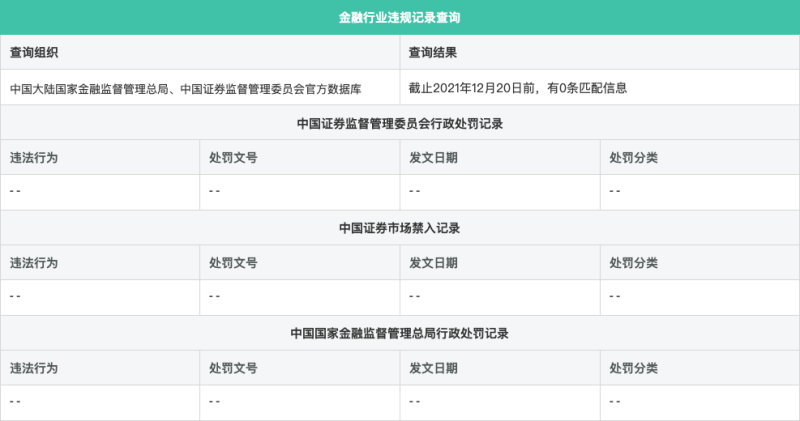Image resolution: width=800 pixels, height=421 pixels.
Task: Select the 查询组织 header cell
Action: (x=200, y=53)
